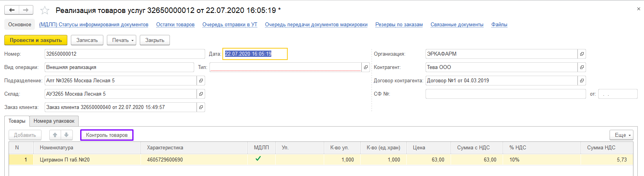Open the Связанные документы link
Image resolution: width=644 pixels, height=176 pixels.
[x=457, y=25]
